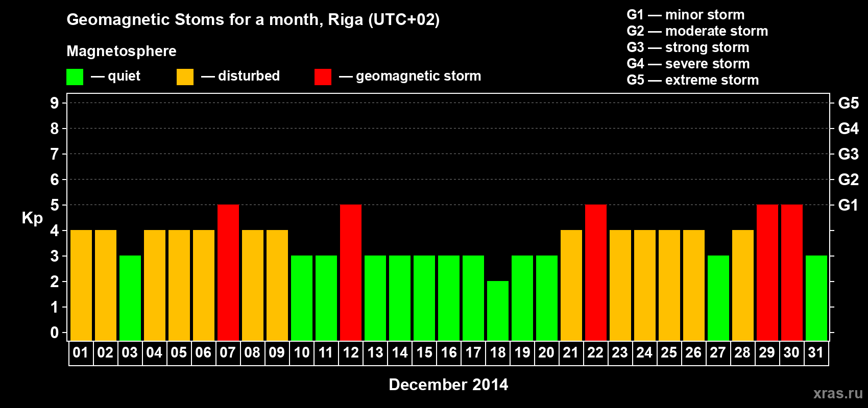Viewport: 868px width, 408px height.
Task: Click the day label 13
Action: tap(375, 352)
